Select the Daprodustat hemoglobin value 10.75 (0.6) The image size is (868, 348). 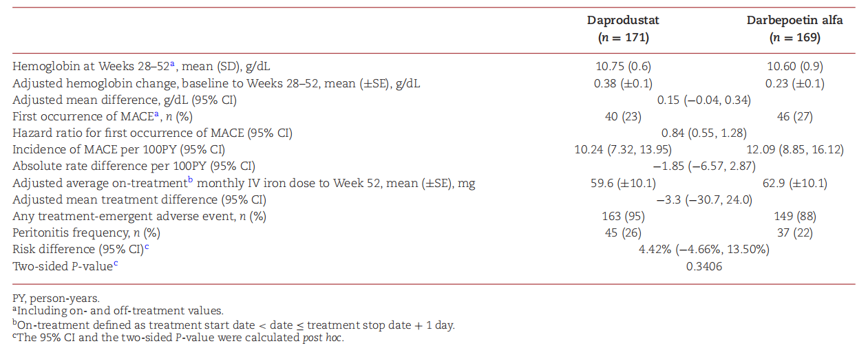tap(623, 67)
